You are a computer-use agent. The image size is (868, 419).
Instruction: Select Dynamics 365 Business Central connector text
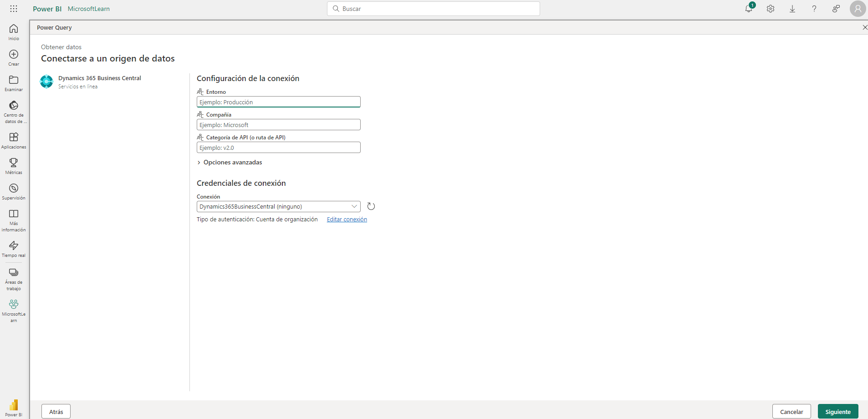[100, 78]
